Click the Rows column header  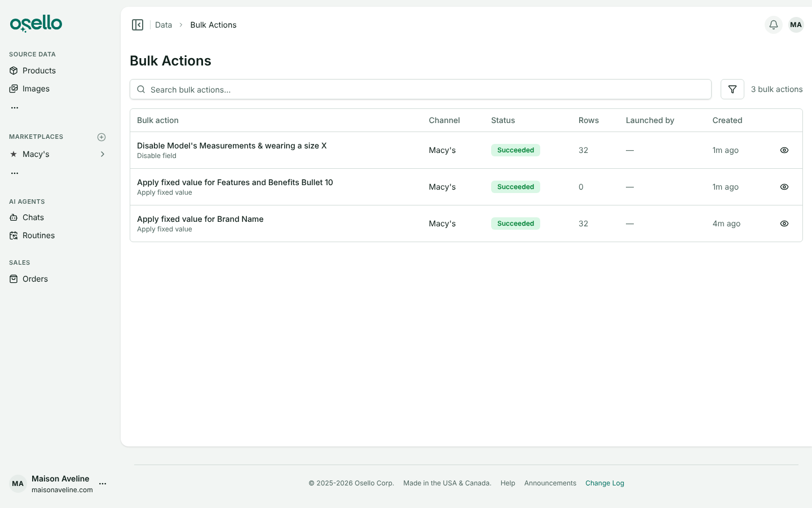pyautogui.click(x=589, y=120)
